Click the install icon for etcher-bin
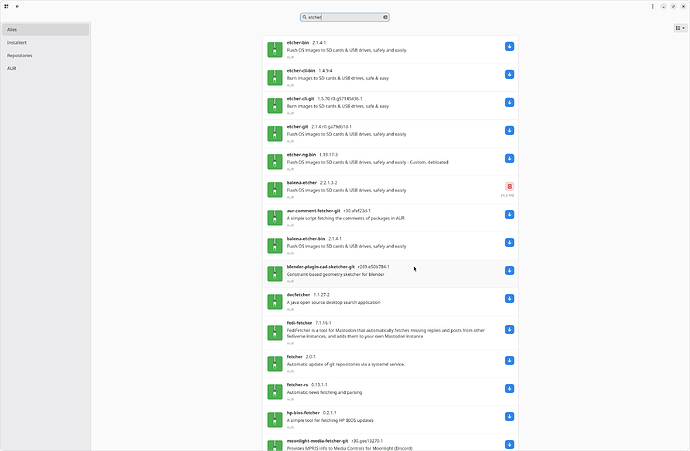The width and height of the screenshot is (690, 451). [x=509, y=47]
